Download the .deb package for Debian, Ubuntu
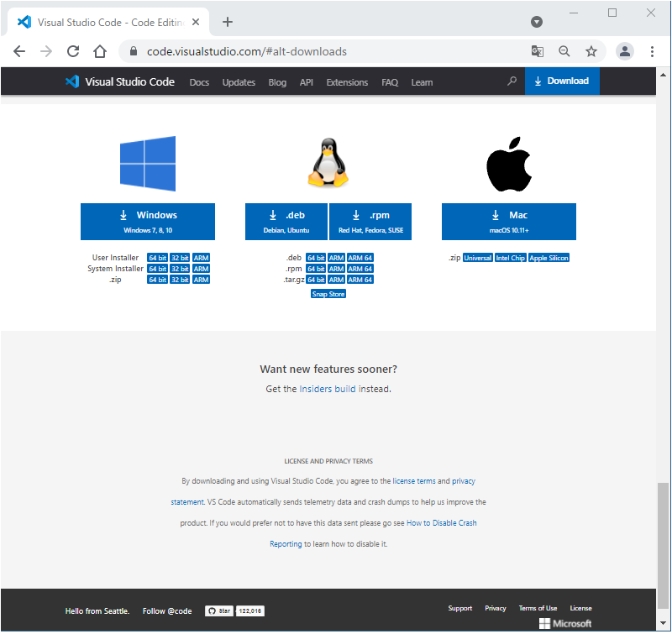 coord(286,222)
